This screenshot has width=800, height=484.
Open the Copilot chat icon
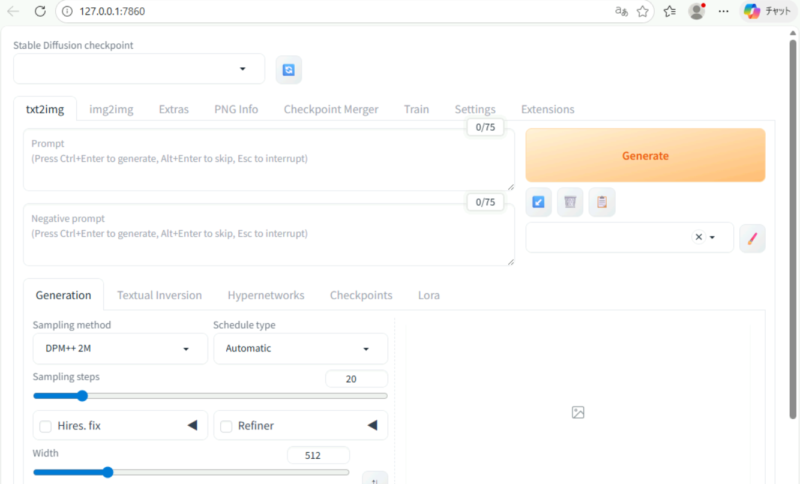coord(751,11)
